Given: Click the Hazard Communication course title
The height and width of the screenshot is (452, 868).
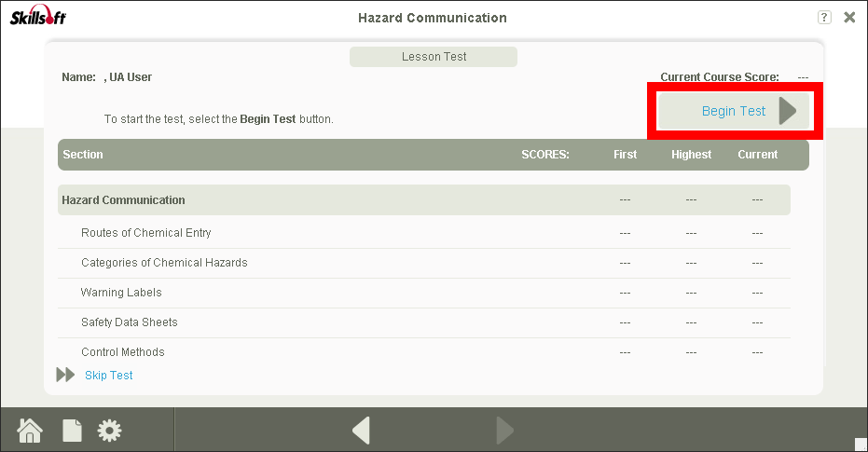Looking at the screenshot, I should click(433, 18).
